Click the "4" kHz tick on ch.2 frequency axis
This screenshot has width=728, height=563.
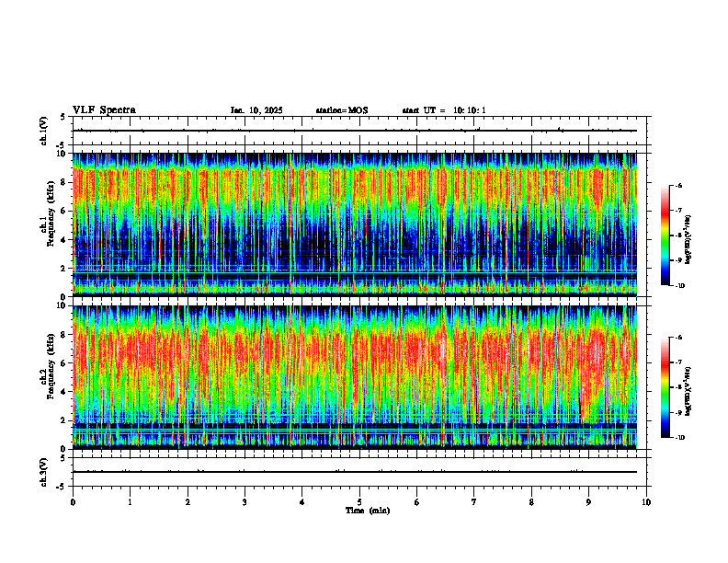tap(64, 392)
